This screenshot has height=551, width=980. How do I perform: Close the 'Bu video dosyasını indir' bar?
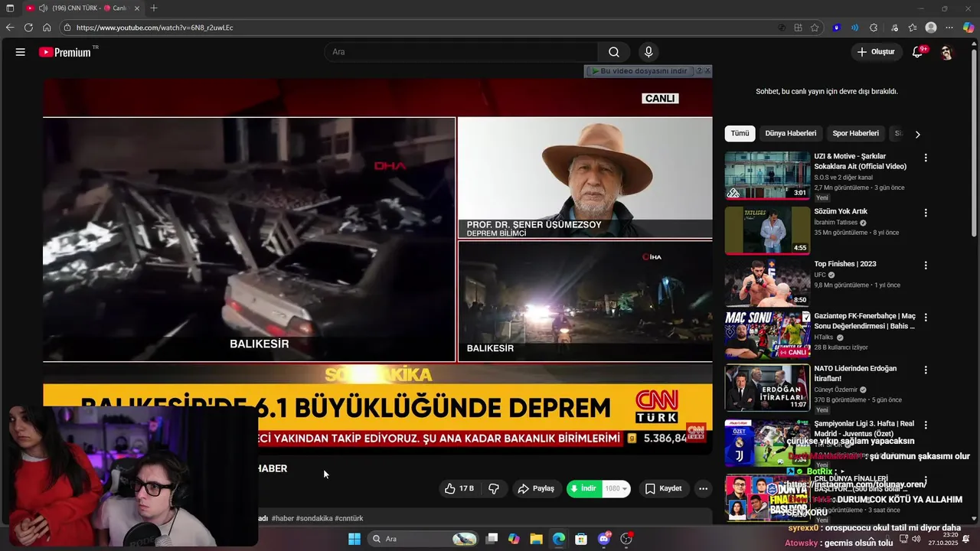pos(707,70)
